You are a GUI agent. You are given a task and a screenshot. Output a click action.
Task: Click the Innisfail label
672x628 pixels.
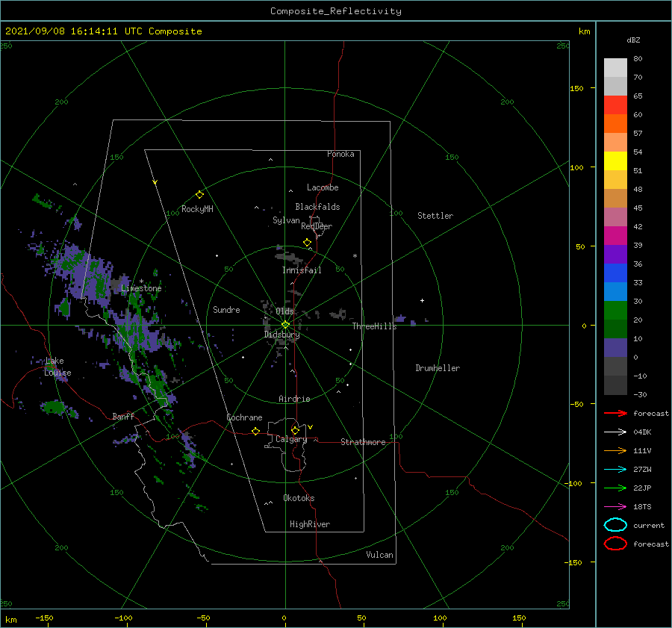302,270
